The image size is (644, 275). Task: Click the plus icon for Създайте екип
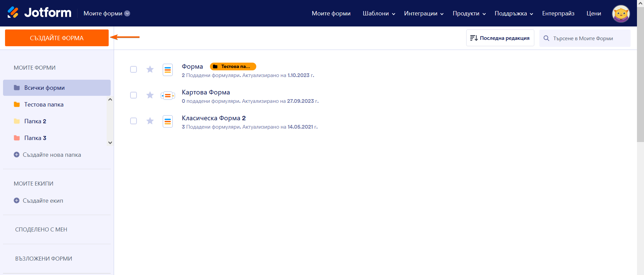(16, 201)
